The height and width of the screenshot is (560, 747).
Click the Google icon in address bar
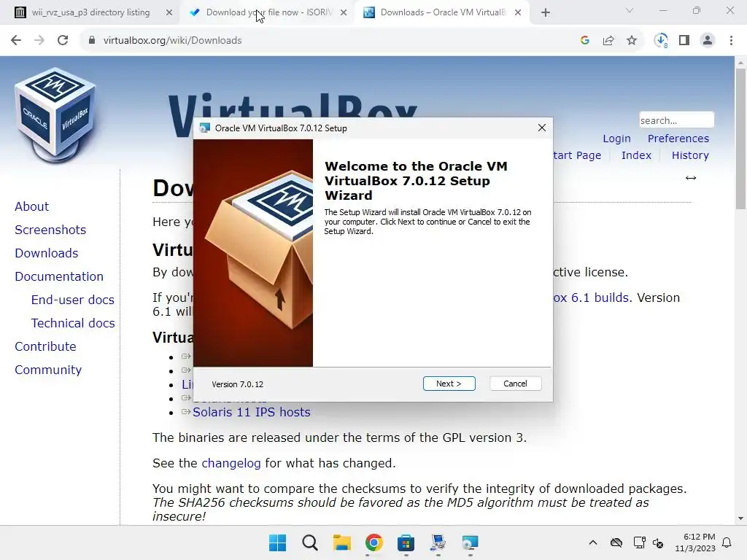click(x=585, y=41)
